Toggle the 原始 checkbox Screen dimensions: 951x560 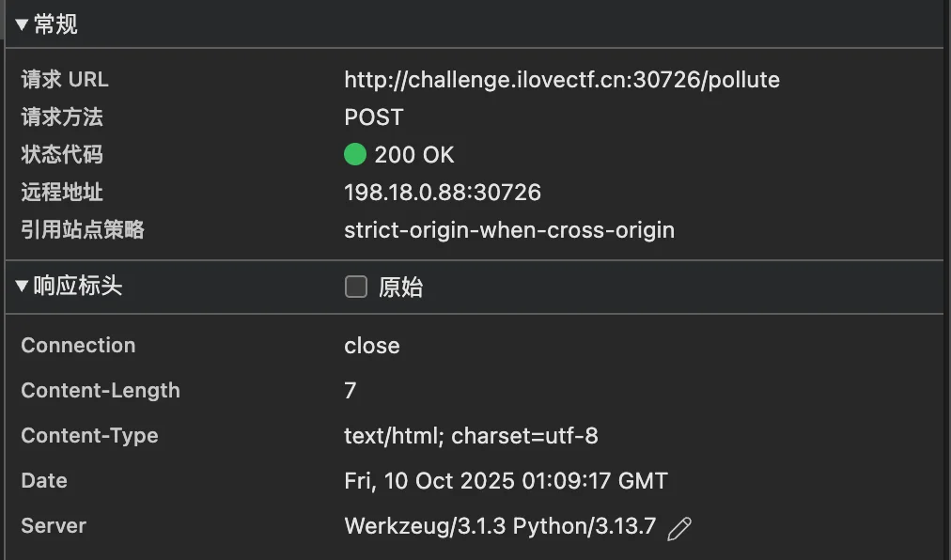[x=356, y=288]
